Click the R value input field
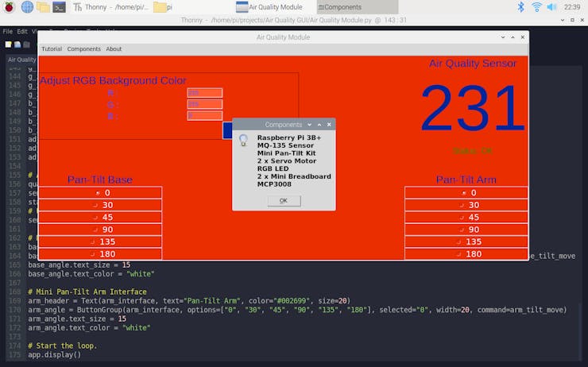The height and width of the screenshot is (367, 588). click(205, 93)
